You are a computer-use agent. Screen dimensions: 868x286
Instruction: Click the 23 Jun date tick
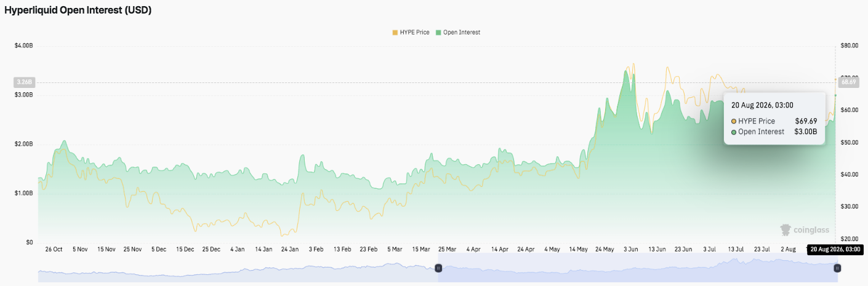pyautogui.click(x=683, y=249)
